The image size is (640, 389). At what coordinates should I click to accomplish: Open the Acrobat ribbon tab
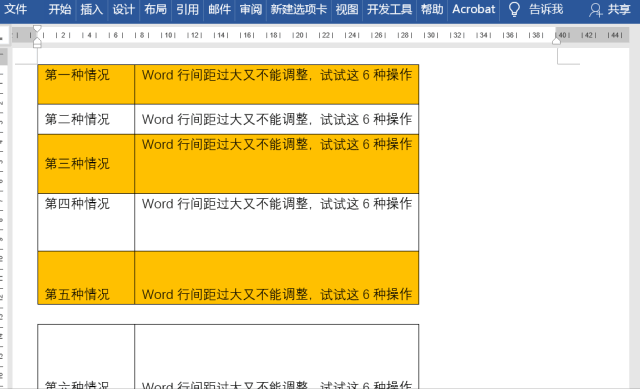[x=473, y=9]
